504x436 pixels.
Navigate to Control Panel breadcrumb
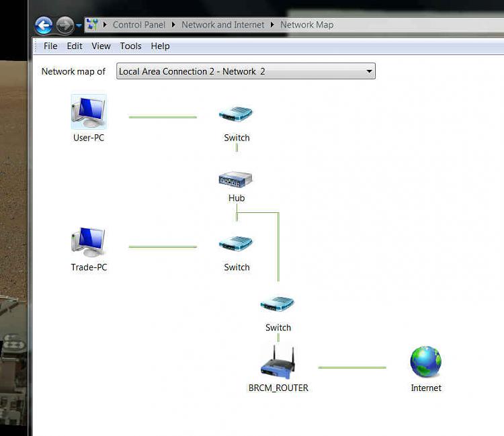(x=139, y=25)
